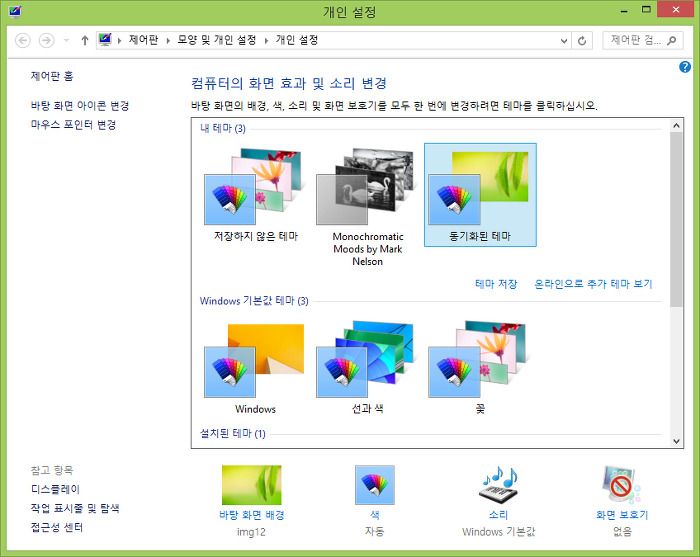Open 작업 표시줄 및 탐색 link
This screenshot has width=700, height=557.
(75, 508)
